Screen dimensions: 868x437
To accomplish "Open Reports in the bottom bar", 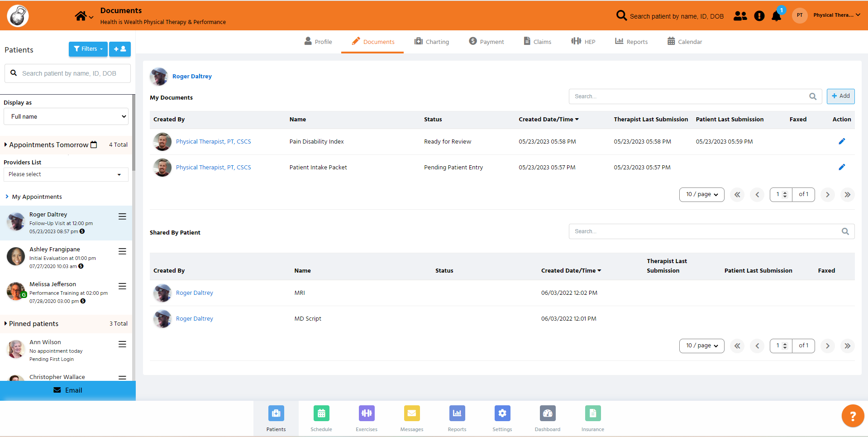I will [457, 418].
